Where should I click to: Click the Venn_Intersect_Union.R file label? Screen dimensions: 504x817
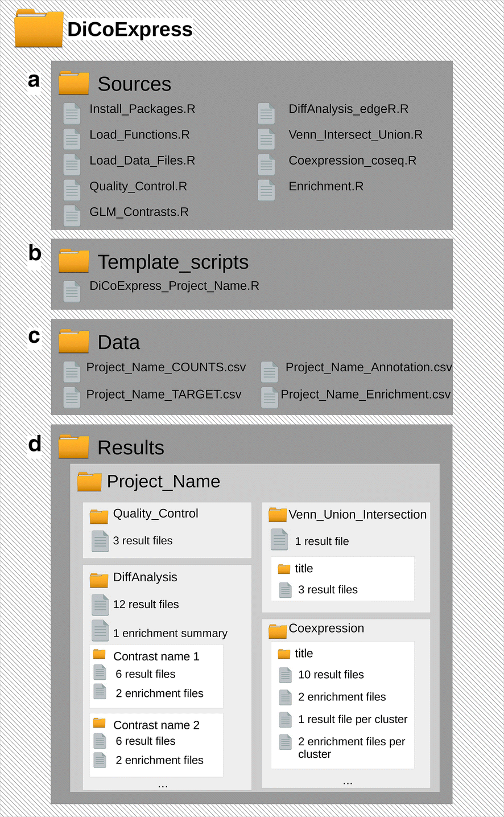(x=356, y=134)
